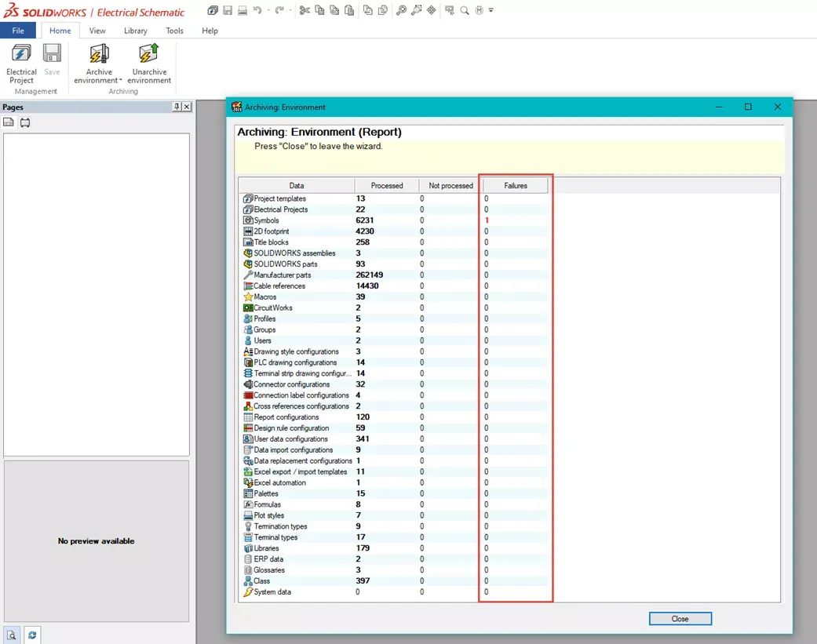
Task: Click the circled M icon in toolbar
Action: point(479,10)
